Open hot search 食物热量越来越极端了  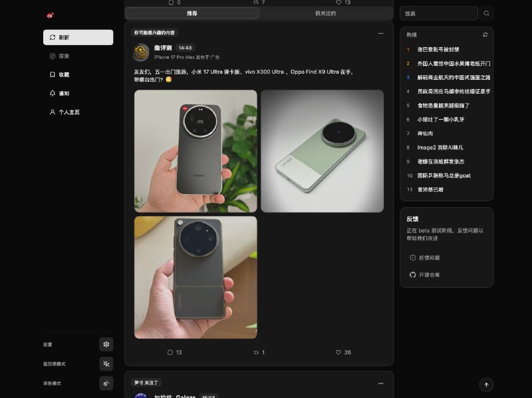[443, 106]
